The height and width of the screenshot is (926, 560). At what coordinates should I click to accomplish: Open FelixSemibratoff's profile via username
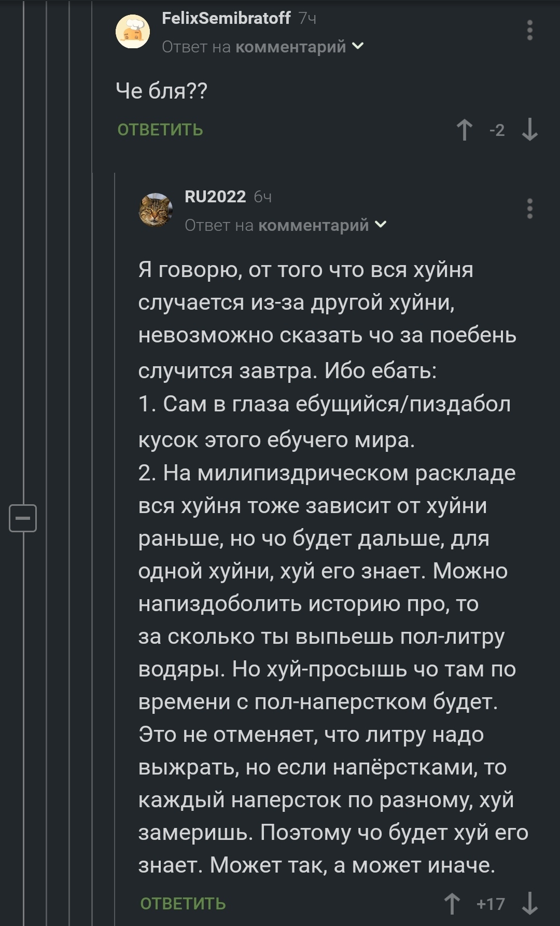[226, 19]
